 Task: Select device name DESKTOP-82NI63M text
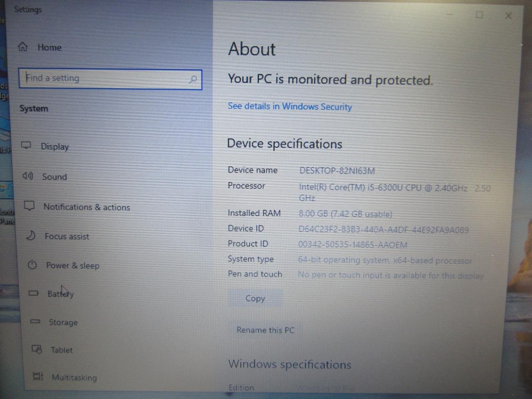tap(337, 171)
